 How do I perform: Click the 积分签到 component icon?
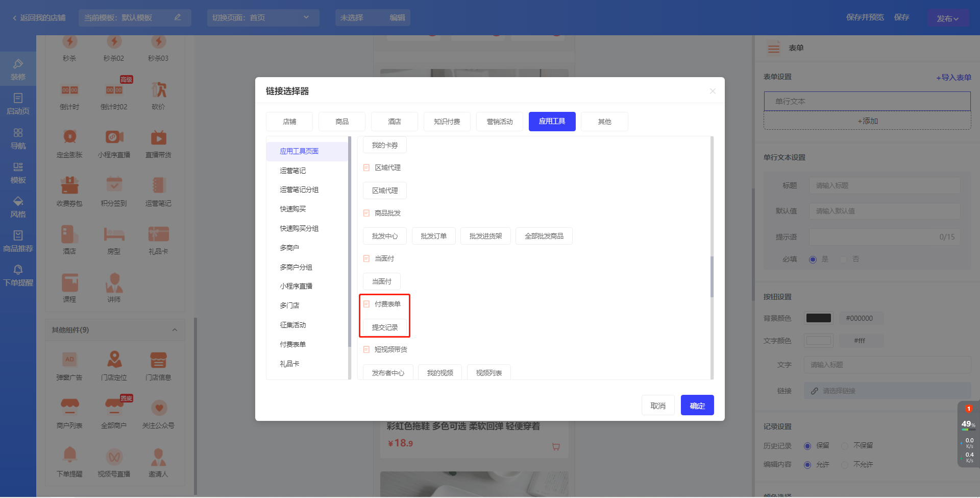coord(114,185)
